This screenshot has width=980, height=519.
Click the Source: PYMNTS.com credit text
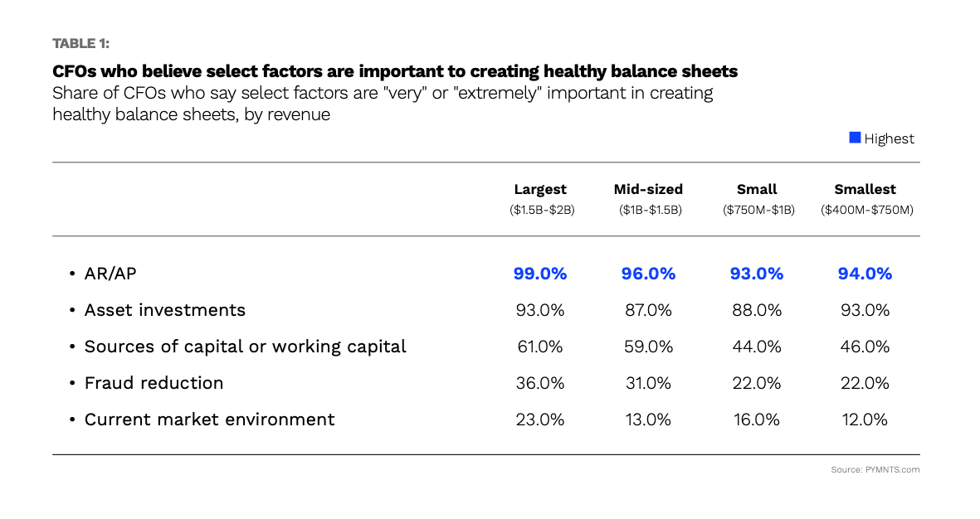pyautogui.click(x=875, y=470)
